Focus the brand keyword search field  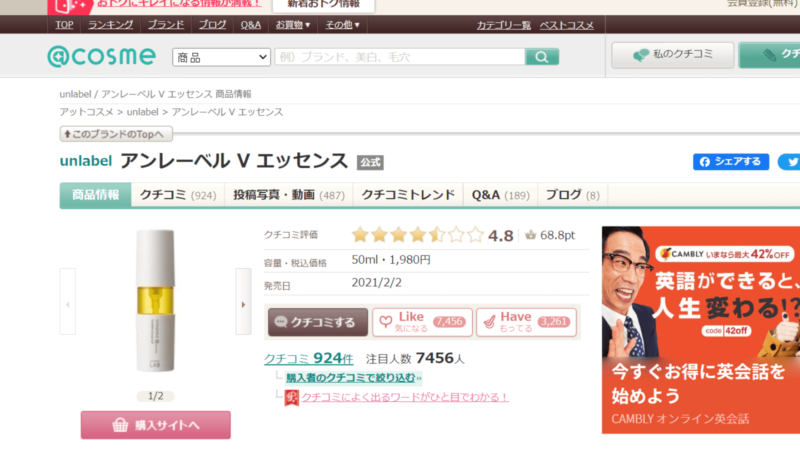[400, 57]
